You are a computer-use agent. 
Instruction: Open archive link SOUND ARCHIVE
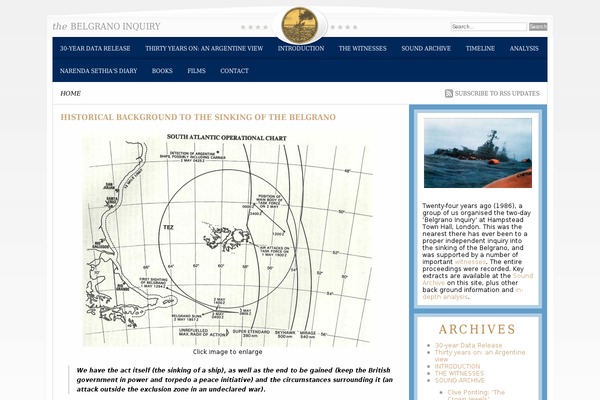click(x=460, y=380)
